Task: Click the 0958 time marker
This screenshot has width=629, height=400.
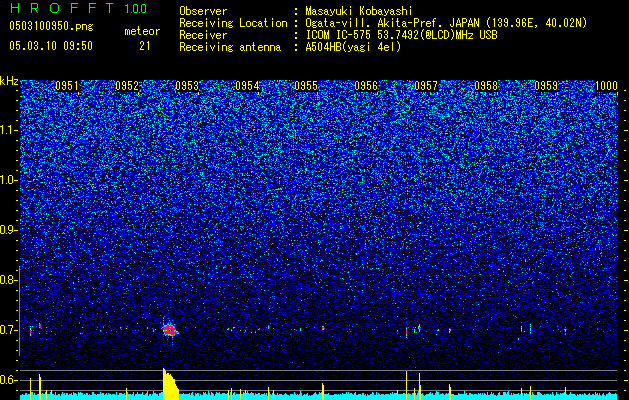Action: (x=486, y=86)
